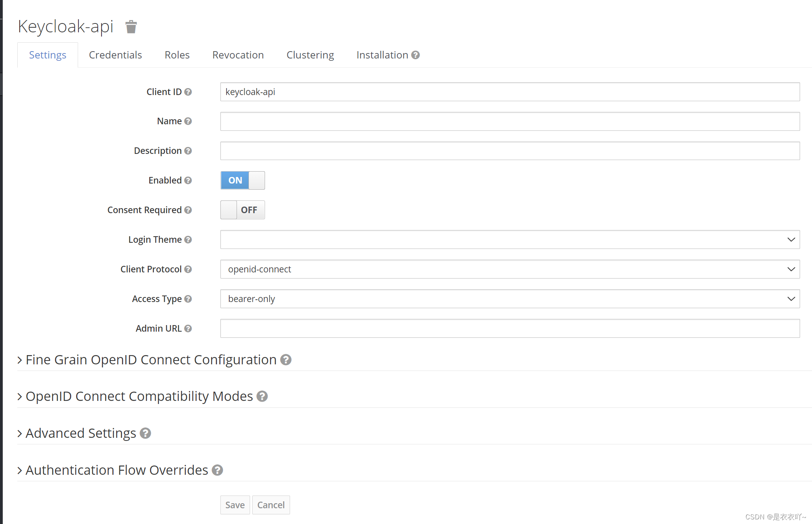812x524 pixels.
Task: Click the help icon next to Access Type
Action: click(188, 299)
